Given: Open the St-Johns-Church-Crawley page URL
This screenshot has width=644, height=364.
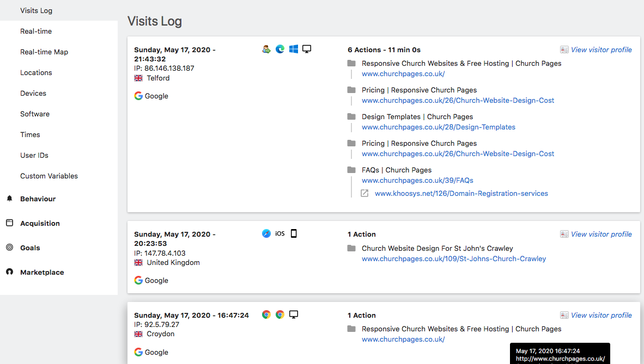Looking at the screenshot, I should pos(454,258).
